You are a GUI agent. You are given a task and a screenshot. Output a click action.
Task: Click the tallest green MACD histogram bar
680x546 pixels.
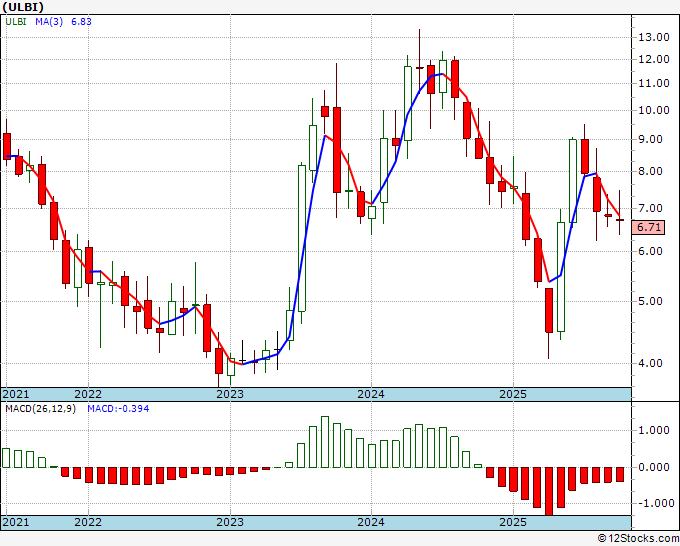(x=324, y=441)
